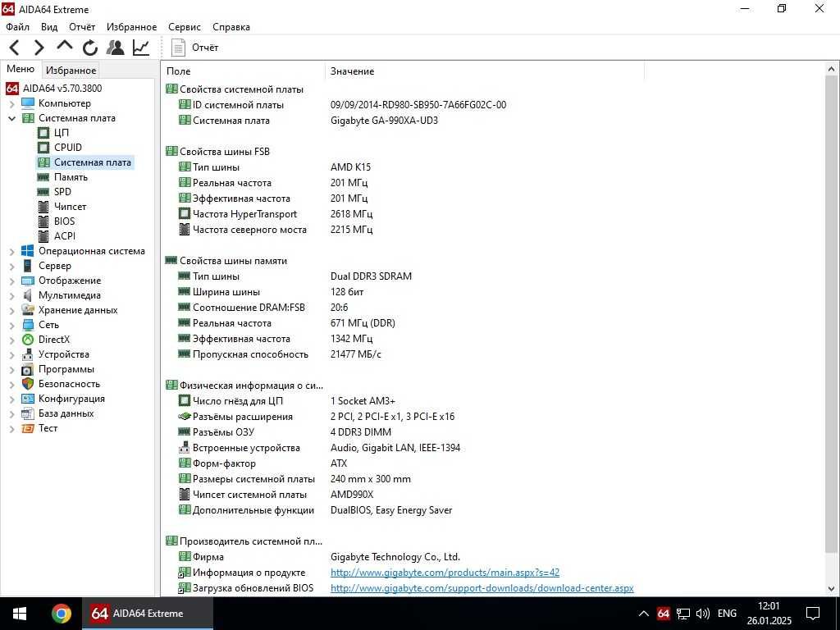Click the Тест benchmark icon

pos(28,428)
